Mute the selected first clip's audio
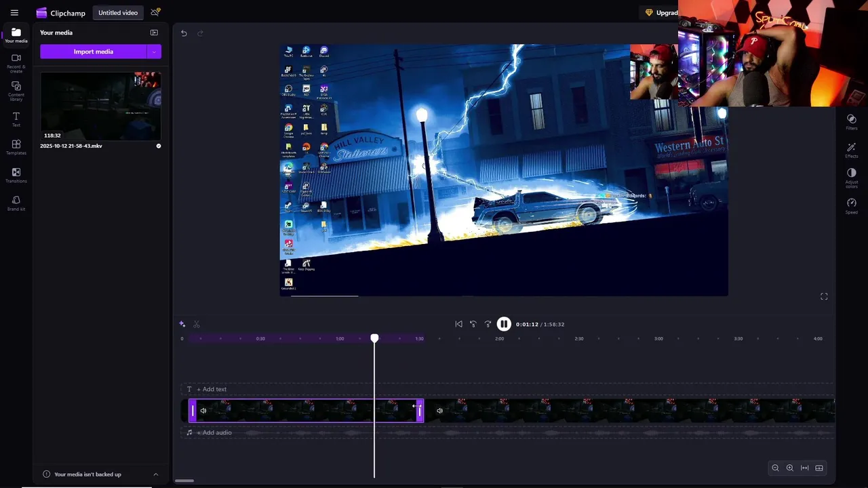868x488 pixels. click(x=203, y=411)
